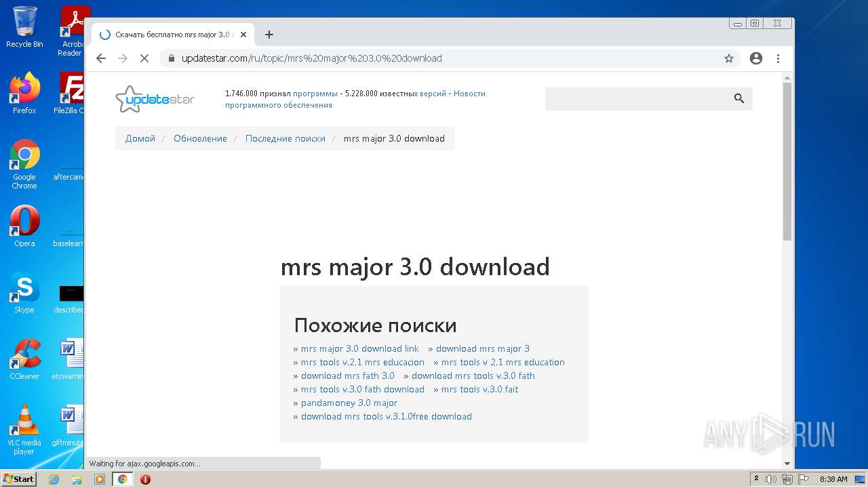Bookmark this page with the star icon

(729, 58)
